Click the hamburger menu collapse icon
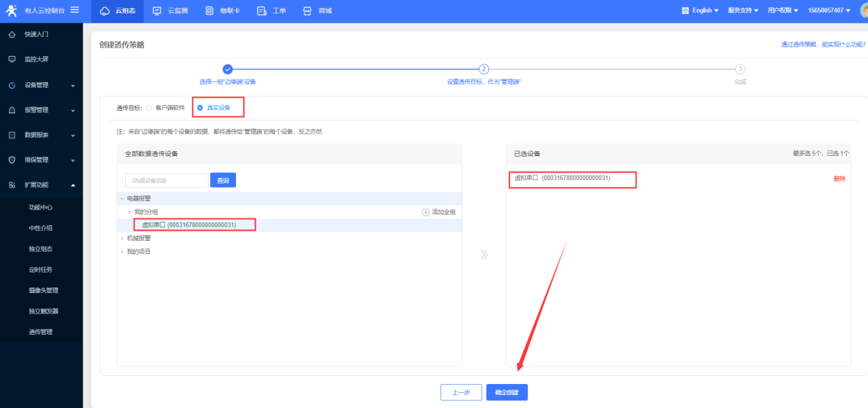The width and height of the screenshot is (868, 408). pyautogui.click(x=75, y=10)
